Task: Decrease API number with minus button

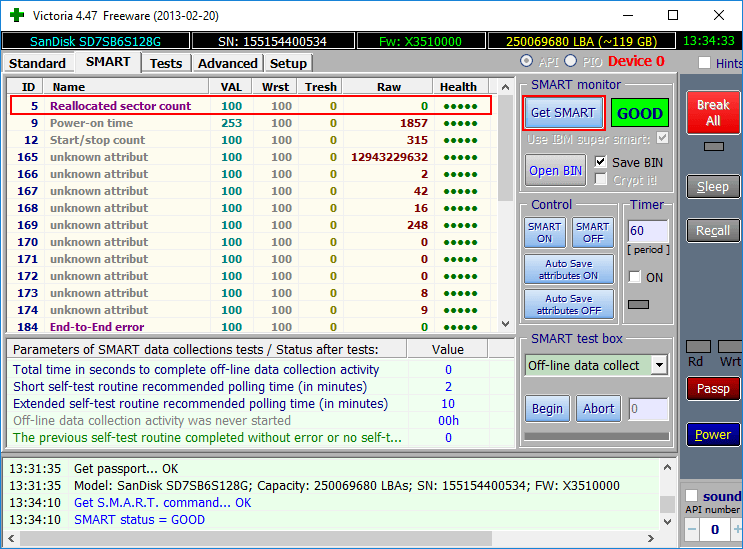Action: [x=692, y=530]
